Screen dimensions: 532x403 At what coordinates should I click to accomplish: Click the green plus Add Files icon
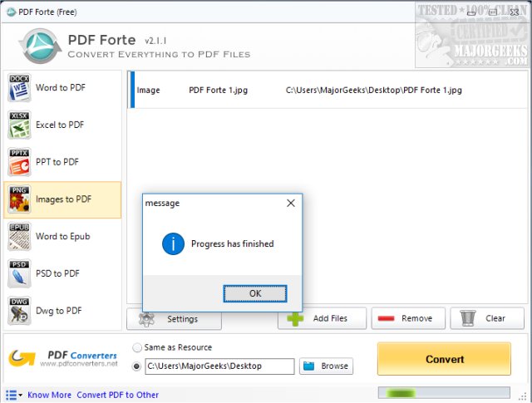pos(295,318)
